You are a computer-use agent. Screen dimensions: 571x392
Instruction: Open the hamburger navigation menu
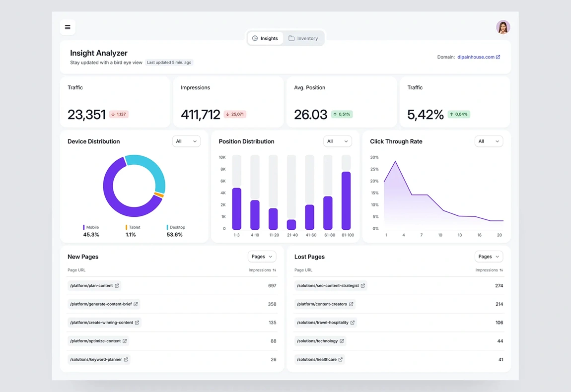pyautogui.click(x=68, y=27)
